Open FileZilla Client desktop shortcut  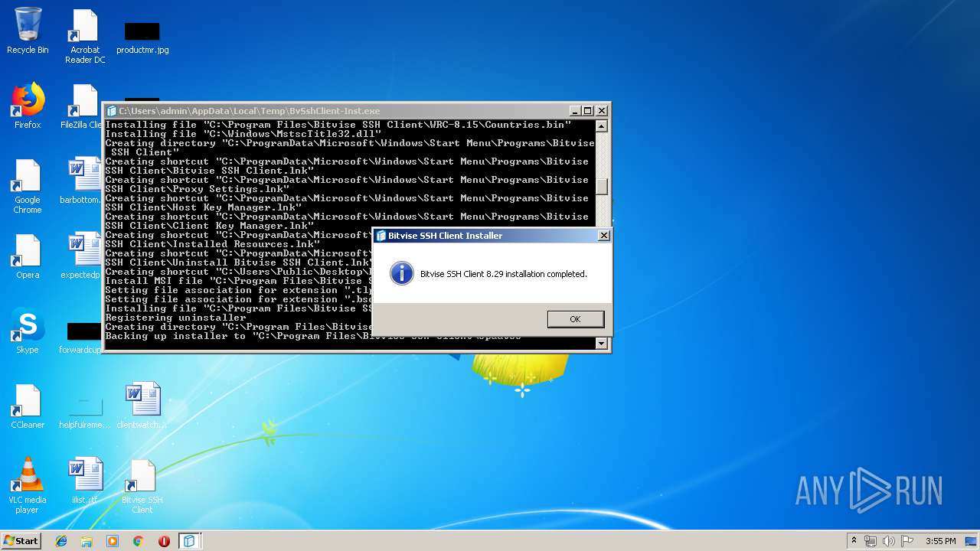(x=81, y=106)
